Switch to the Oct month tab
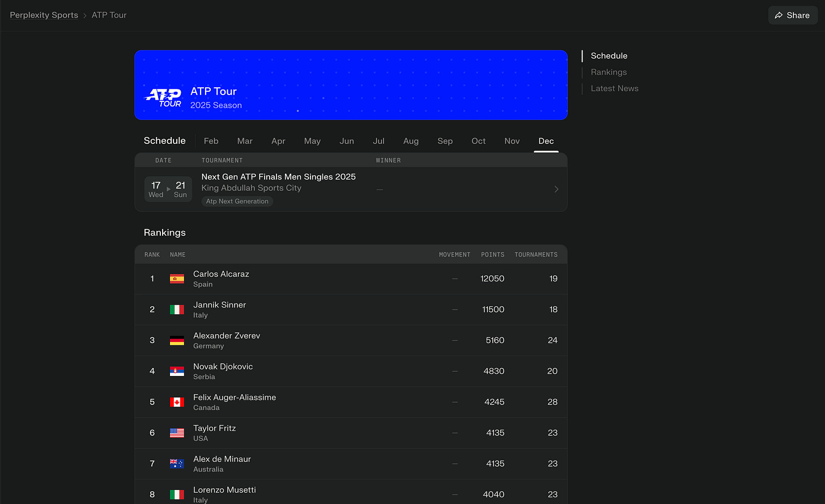The width and height of the screenshot is (825, 504). [478, 141]
